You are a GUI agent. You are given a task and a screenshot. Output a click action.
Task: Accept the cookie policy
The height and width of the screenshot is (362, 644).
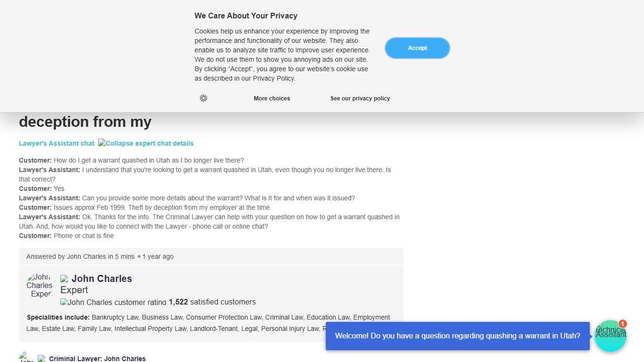point(417,48)
